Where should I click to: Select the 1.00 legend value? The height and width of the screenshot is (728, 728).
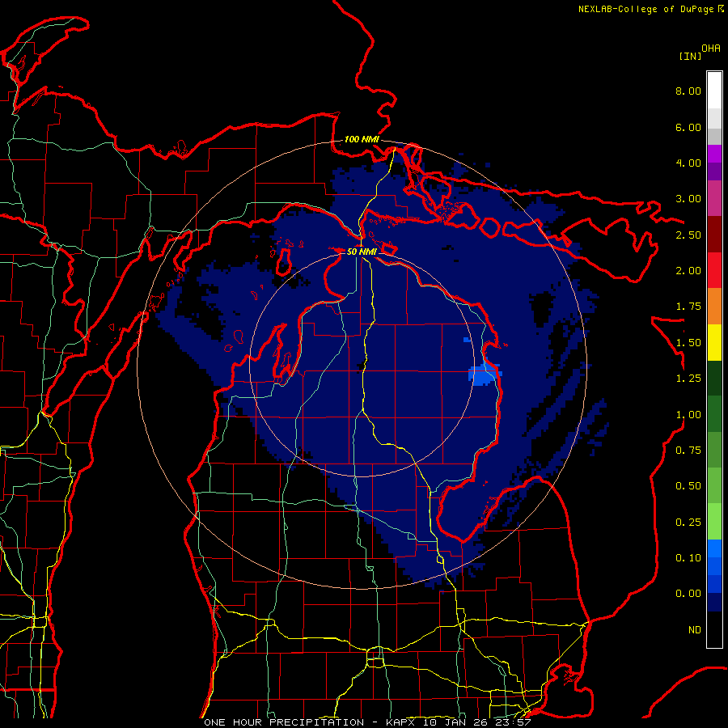(x=688, y=415)
